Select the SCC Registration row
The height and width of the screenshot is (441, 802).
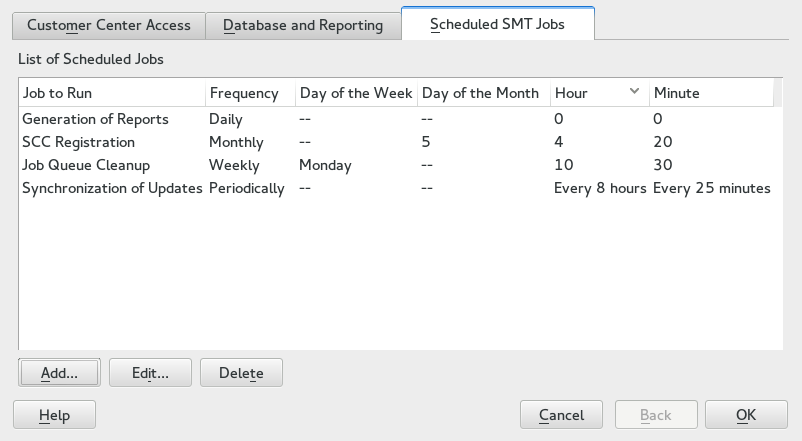[x=78, y=142]
